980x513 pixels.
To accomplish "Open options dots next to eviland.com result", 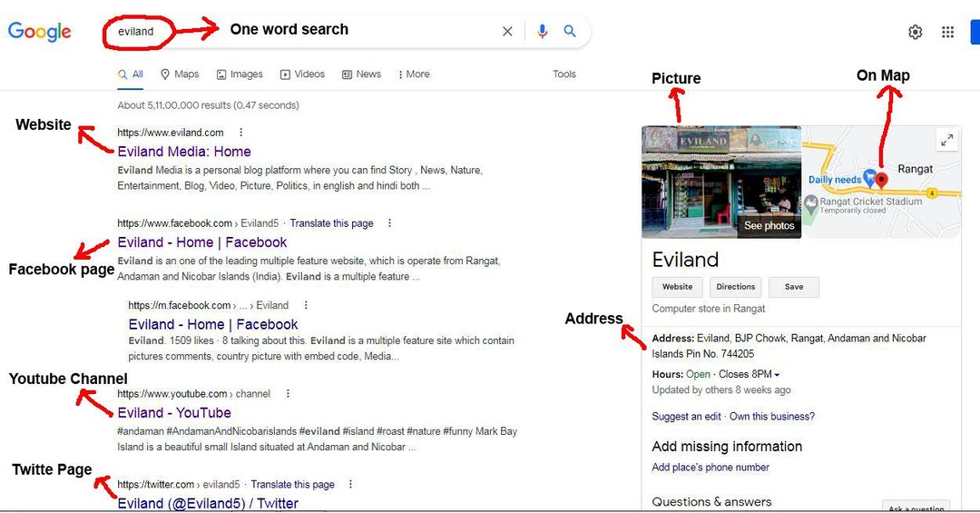I will (240, 132).
